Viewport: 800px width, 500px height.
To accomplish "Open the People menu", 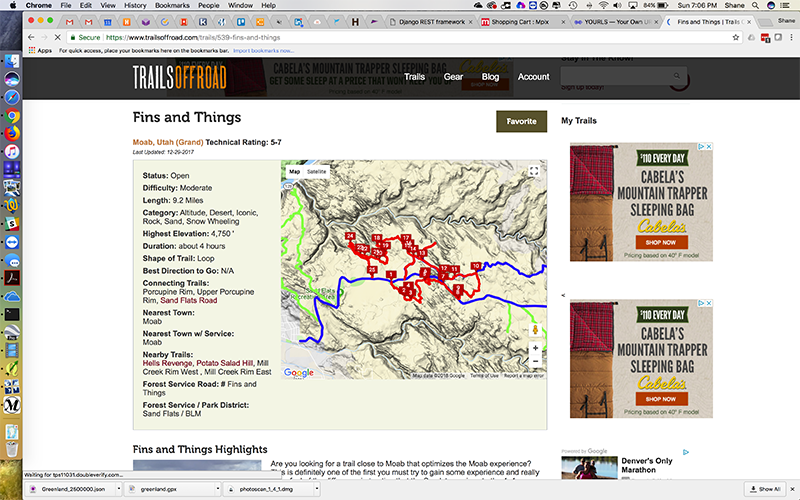I will [209, 5].
